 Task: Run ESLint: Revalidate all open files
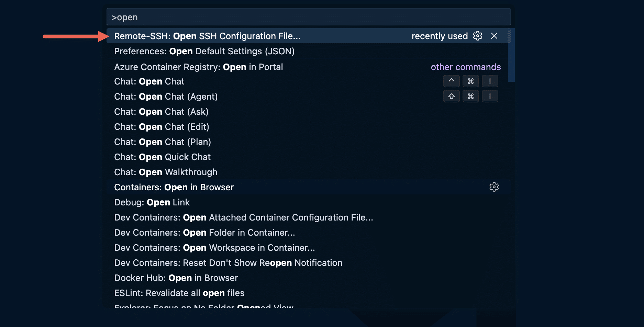coord(179,293)
